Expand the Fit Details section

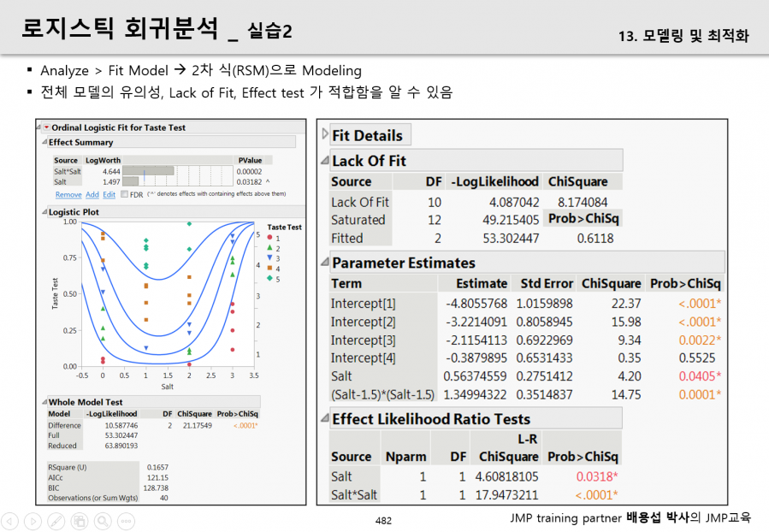tap(325, 133)
